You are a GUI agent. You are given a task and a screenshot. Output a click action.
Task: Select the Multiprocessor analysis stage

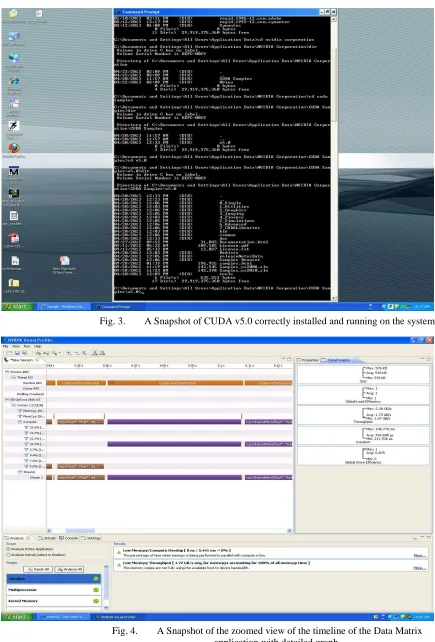[54, 590]
